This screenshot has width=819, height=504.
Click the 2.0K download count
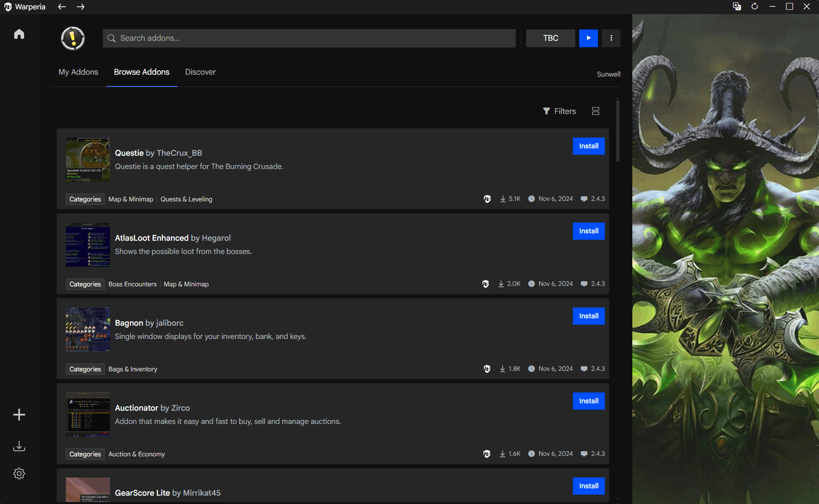(513, 284)
